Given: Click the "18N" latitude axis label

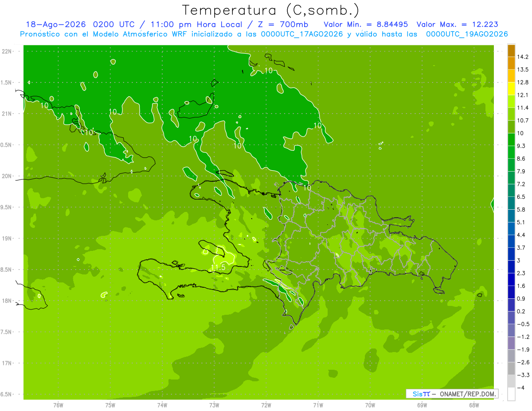Looking at the screenshot, I should [7, 301].
